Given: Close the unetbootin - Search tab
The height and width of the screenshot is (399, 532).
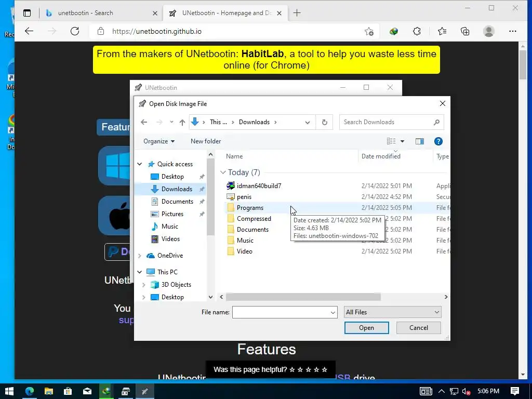Looking at the screenshot, I should point(155,13).
